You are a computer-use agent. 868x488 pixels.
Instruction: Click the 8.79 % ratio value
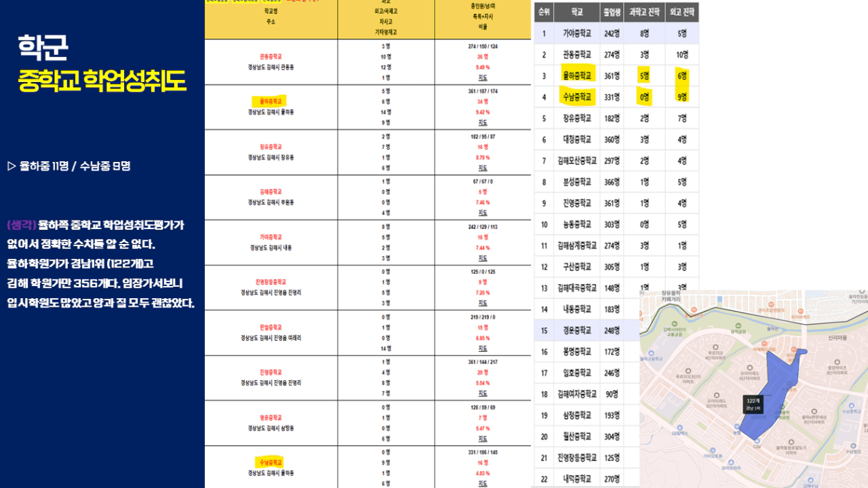(x=483, y=157)
